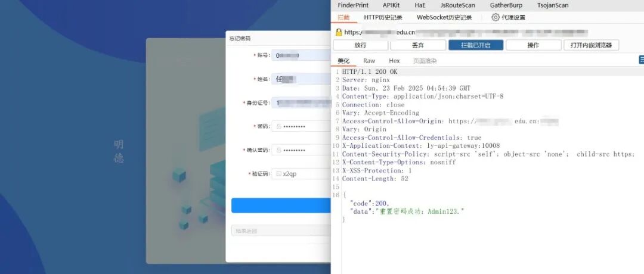
Task: Click the Content-Security-Policy header line
Action: click(488, 154)
